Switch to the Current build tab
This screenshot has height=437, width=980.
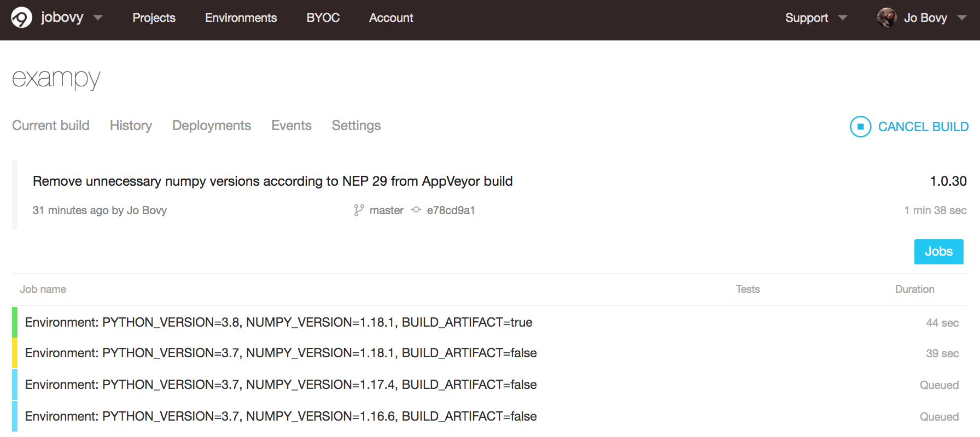tap(51, 126)
